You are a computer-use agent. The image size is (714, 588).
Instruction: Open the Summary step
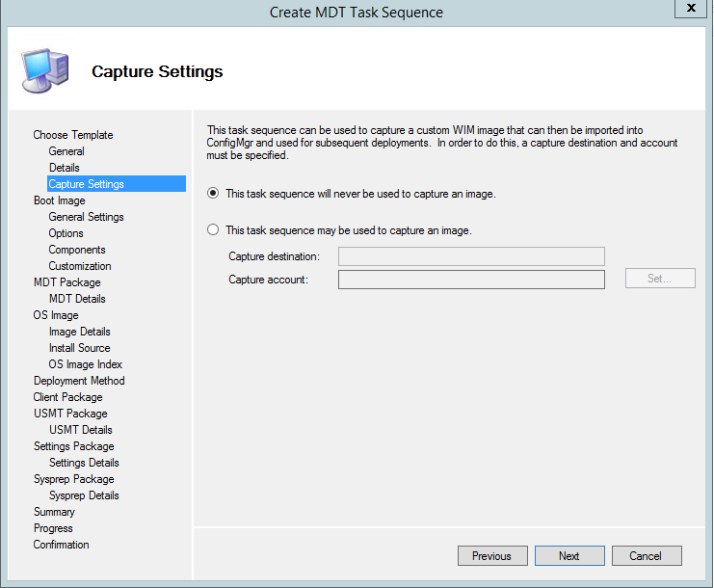pyautogui.click(x=54, y=512)
